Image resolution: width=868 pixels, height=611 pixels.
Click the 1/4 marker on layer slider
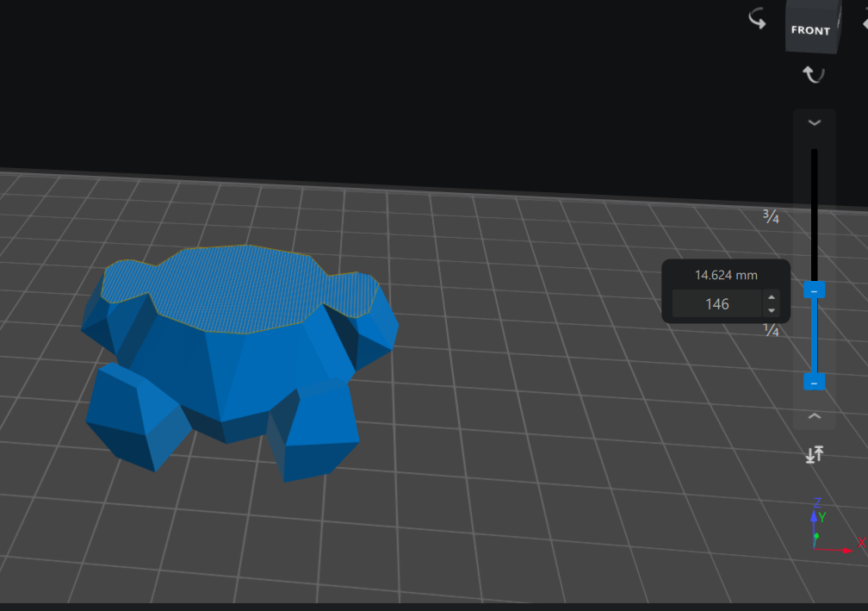771,329
